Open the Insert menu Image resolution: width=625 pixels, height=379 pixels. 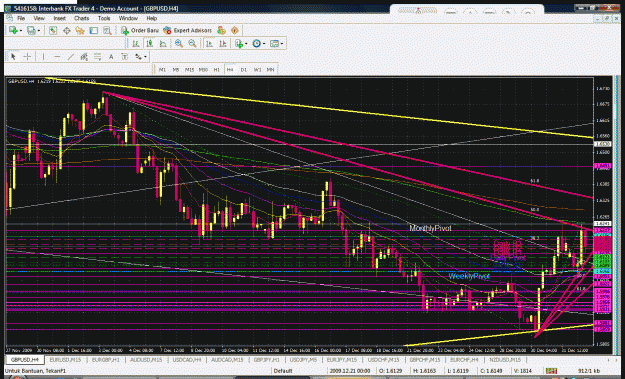click(59, 18)
